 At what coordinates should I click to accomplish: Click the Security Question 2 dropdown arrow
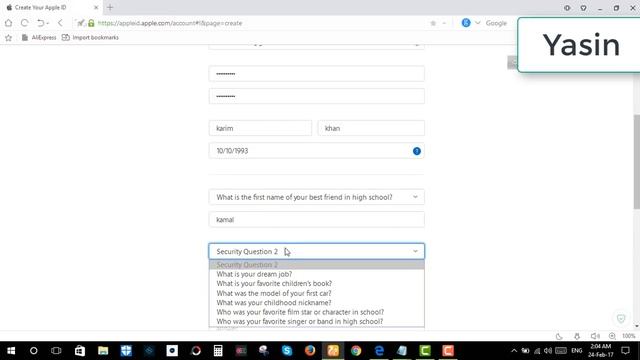(415, 251)
